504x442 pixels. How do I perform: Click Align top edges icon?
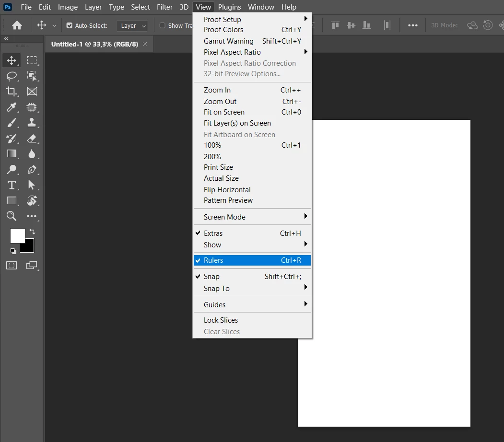(x=335, y=25)
